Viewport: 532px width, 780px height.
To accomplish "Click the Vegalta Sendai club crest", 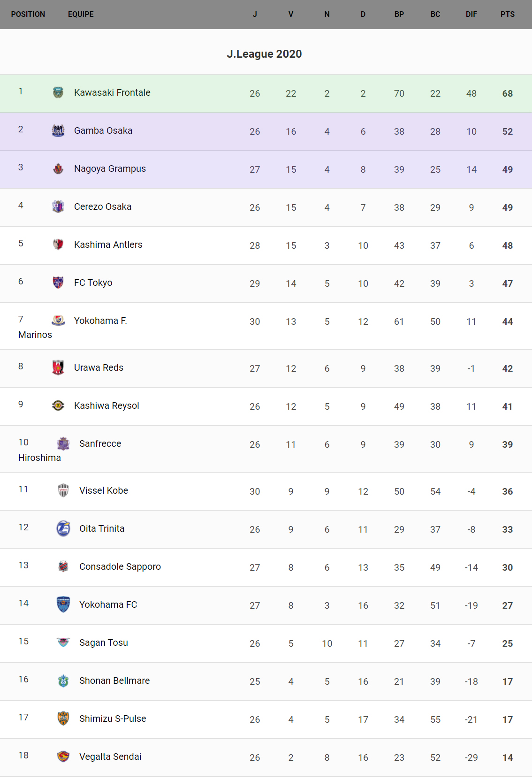I will [x=63, y=757].
